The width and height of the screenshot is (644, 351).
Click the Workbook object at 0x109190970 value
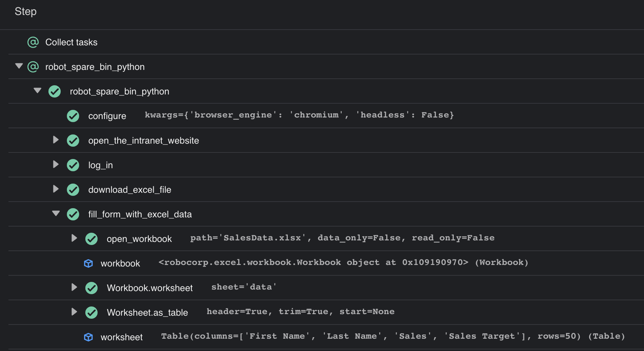click(344, 262)
